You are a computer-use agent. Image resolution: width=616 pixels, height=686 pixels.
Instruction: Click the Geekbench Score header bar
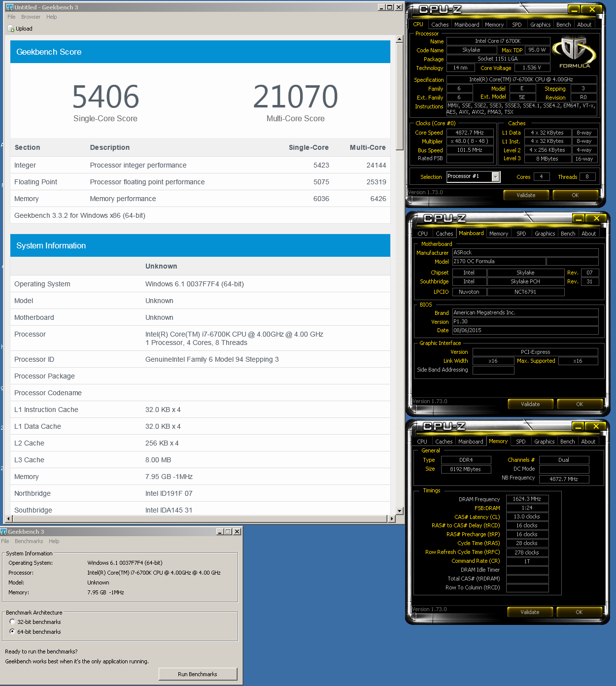[x=200, y=52]
